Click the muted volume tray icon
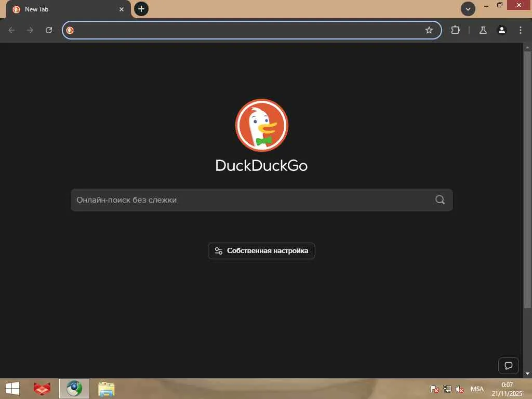This screenshot has height=399, width=532. [460, 389]
